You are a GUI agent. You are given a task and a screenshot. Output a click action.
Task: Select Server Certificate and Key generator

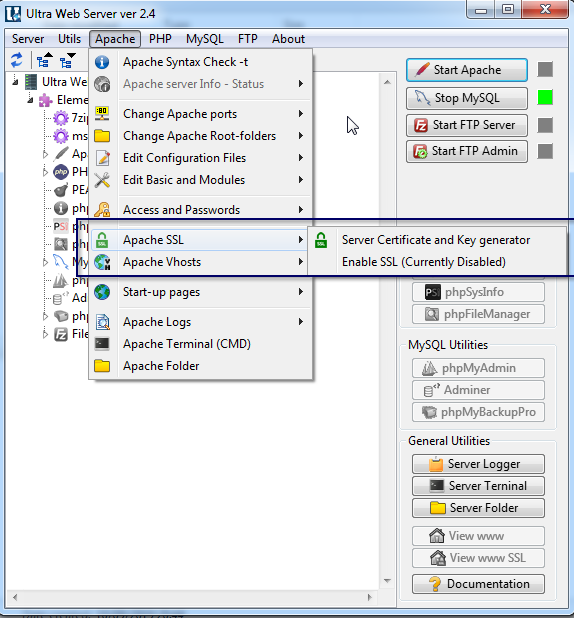point(436,240)
